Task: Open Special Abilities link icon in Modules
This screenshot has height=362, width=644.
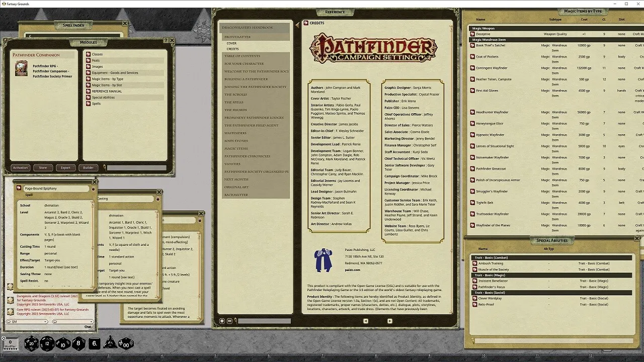Action: (88, 98)
